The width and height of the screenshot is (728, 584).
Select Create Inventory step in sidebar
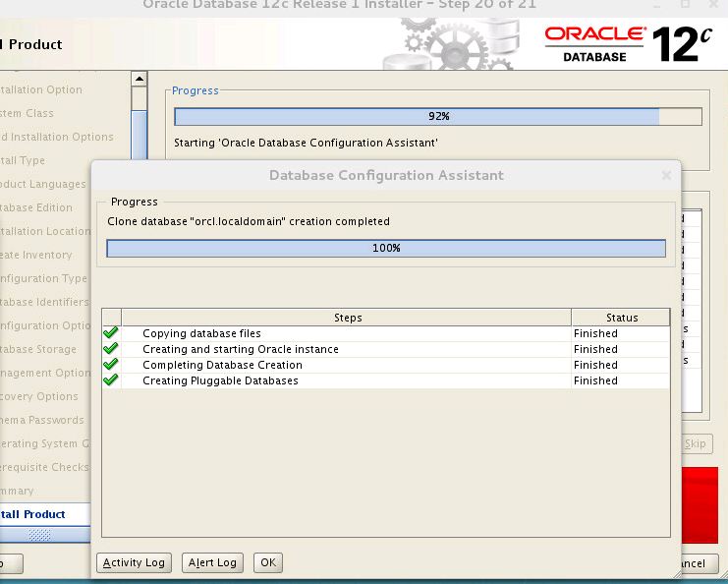click(x=35, y=255)
